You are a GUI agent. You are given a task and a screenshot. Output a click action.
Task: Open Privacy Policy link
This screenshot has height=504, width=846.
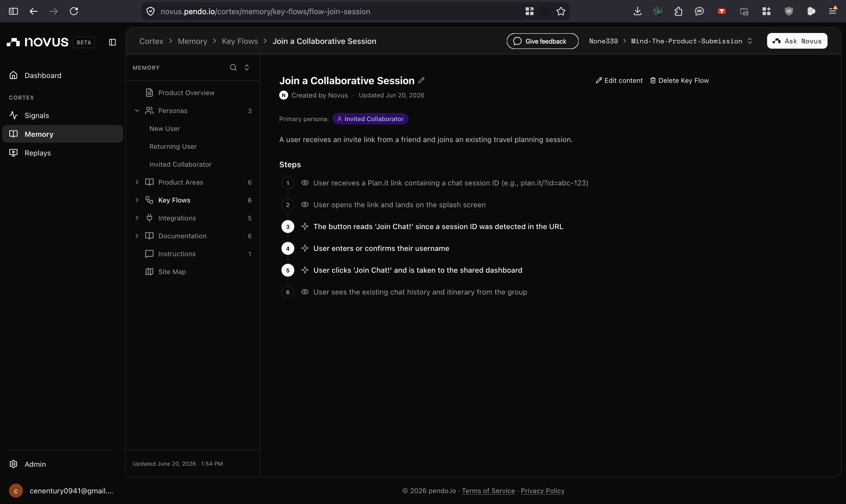542,491
